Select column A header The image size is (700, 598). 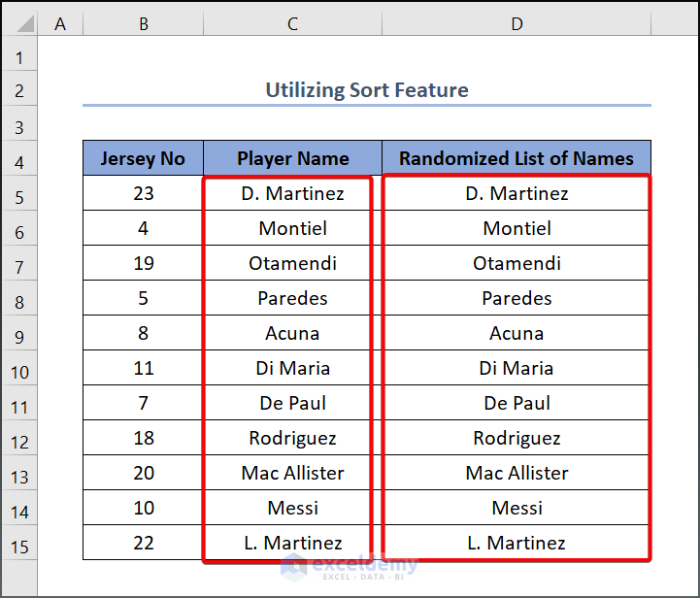(60, 23)
